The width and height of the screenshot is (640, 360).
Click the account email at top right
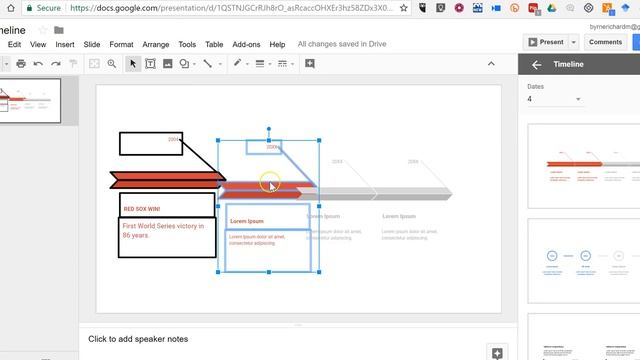point(614,27)
